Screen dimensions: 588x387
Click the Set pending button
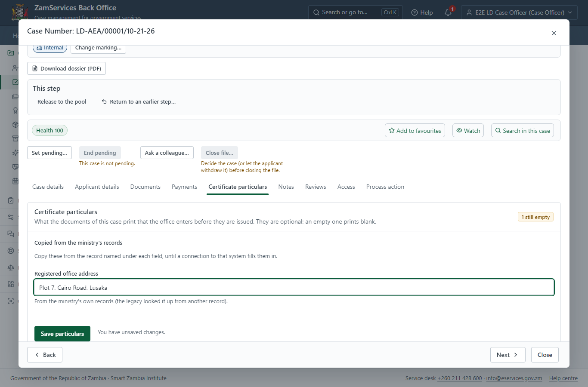50,153
